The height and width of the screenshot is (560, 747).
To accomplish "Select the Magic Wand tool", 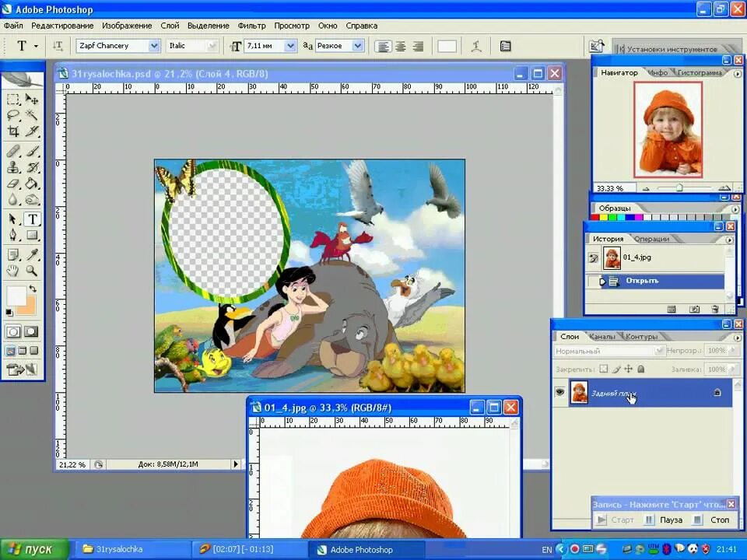I will tap(31, 115).
